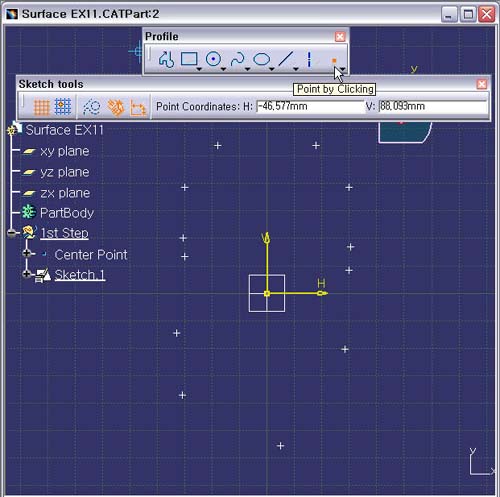
Task: Click the H coordinate input field
Action: 310,106
